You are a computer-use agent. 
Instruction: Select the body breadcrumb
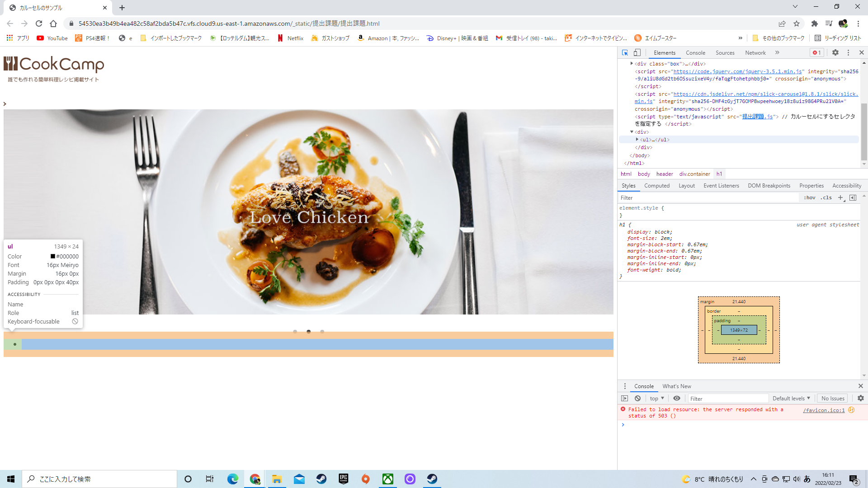pyautogui.click(x=644, y=174)
